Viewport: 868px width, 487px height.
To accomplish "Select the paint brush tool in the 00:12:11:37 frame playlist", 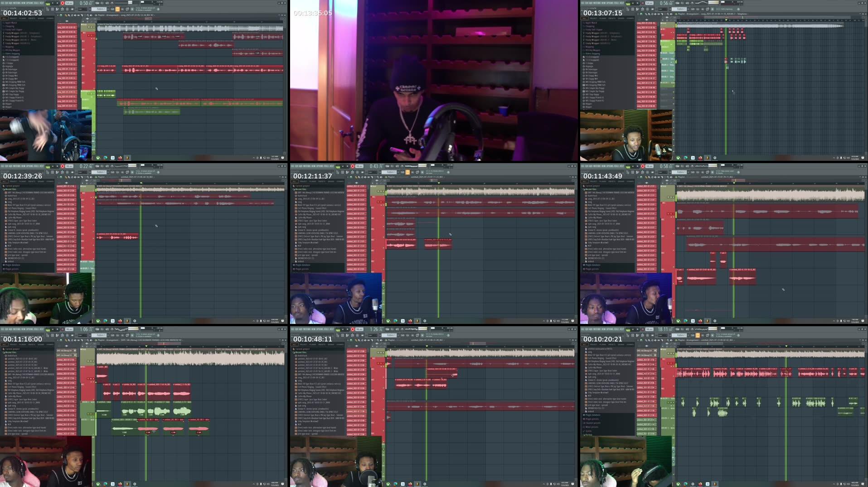I will [x=359, y=177].
